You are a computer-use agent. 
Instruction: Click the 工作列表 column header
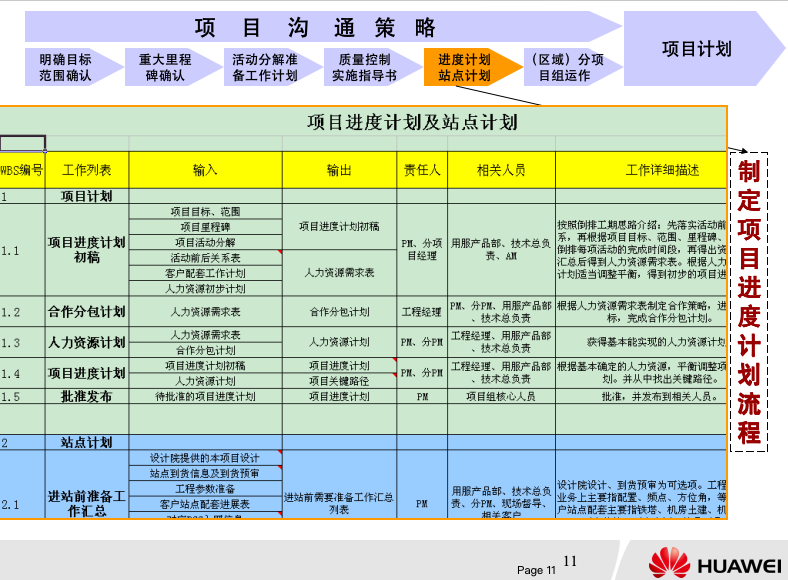tap(87, 170)
